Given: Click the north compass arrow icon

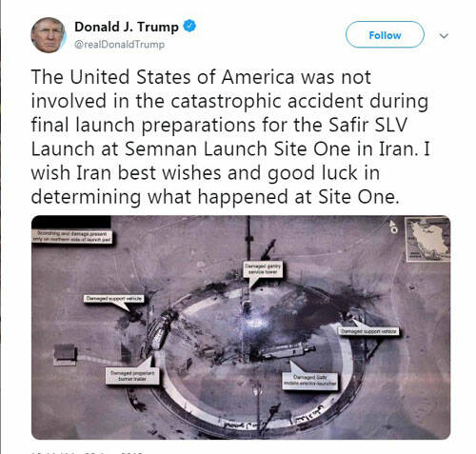Looking at the screenshot, I should pos(393,227).
